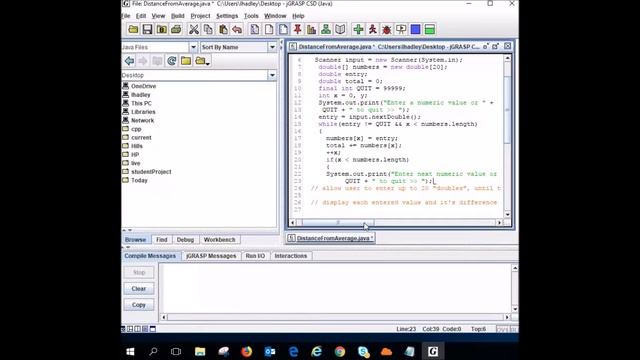Open Windows Start menu
Viewport: 640px width, 360px height.
(130, 351)
